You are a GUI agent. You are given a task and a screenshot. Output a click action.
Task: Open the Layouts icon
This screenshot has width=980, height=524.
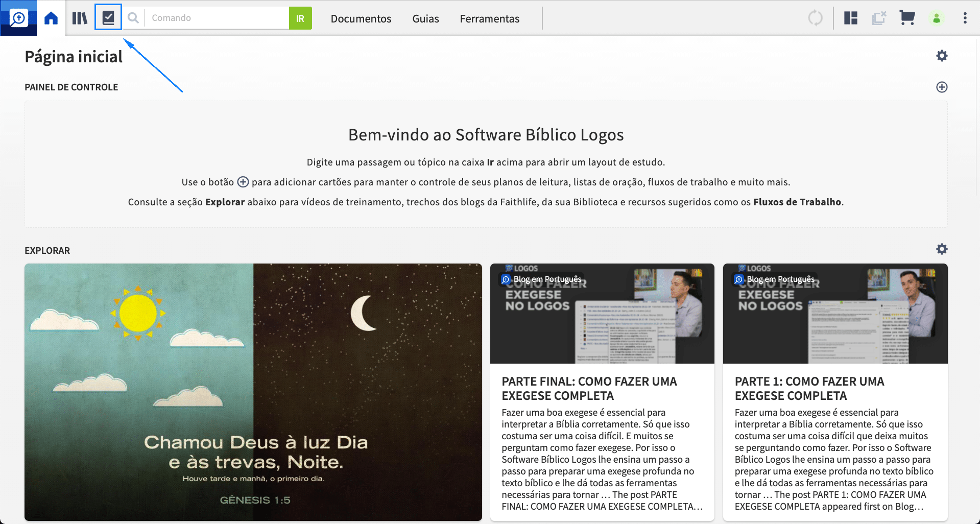pos(851,18)
